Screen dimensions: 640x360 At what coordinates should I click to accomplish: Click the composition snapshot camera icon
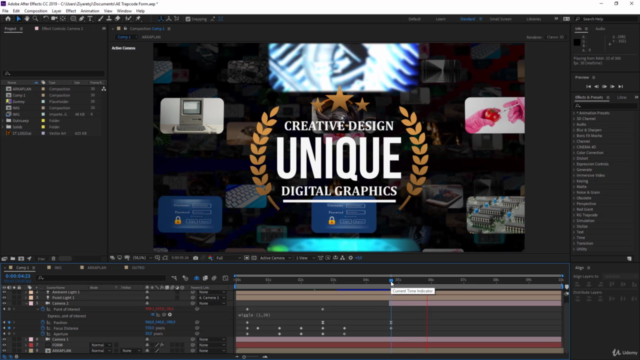click(x=196, y=258)
